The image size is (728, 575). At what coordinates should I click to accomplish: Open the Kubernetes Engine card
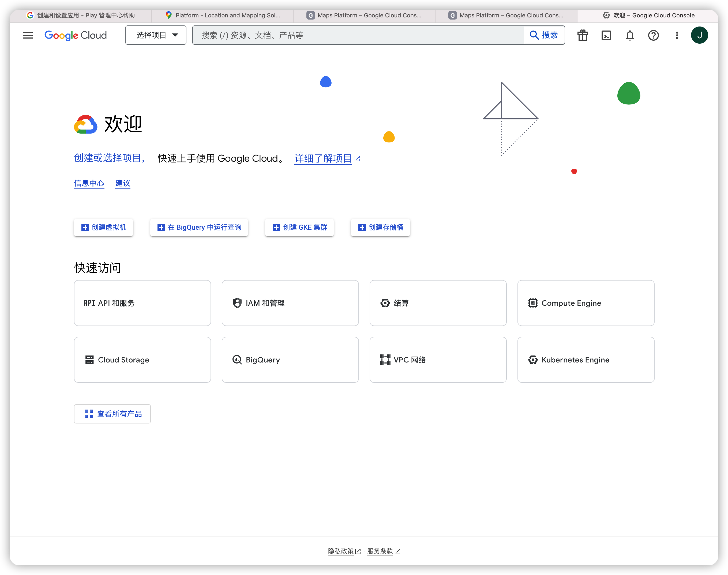point(586,360)
